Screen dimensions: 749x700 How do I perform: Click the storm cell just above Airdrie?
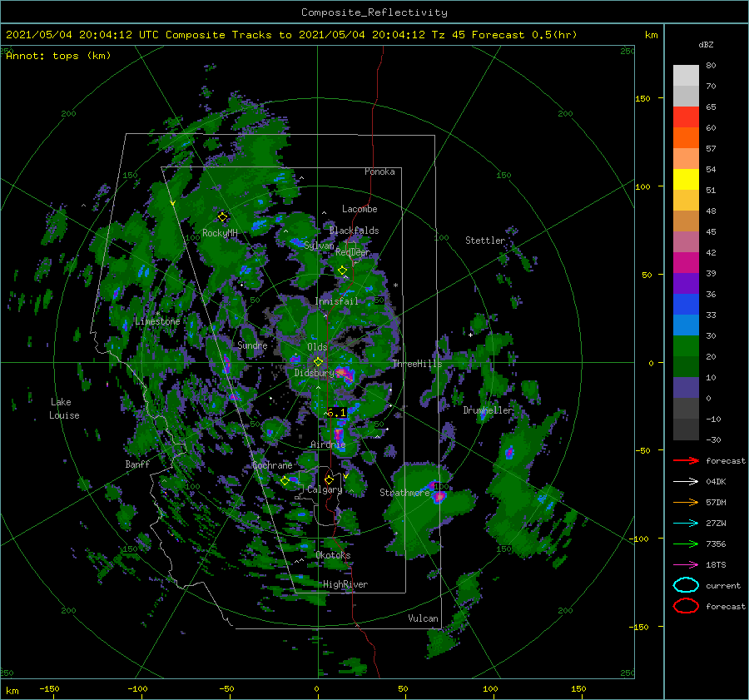pyautogui.click(x=339, y=434)
